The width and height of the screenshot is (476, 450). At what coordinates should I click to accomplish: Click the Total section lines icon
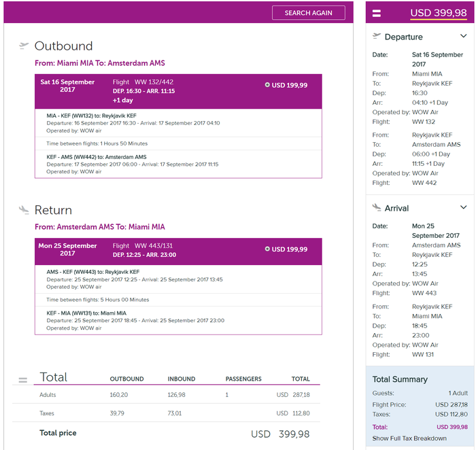click(x=22, y=380)
